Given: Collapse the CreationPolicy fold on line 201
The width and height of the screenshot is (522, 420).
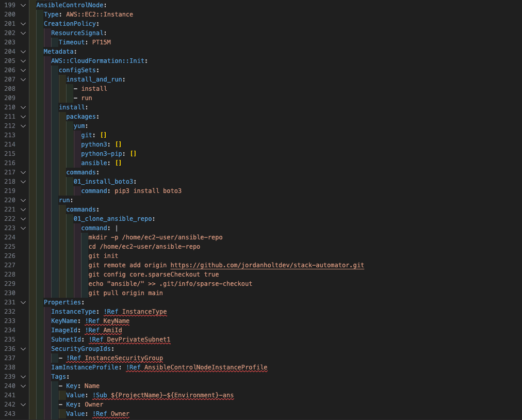Looking at the screenshot, I should (23, 24).
